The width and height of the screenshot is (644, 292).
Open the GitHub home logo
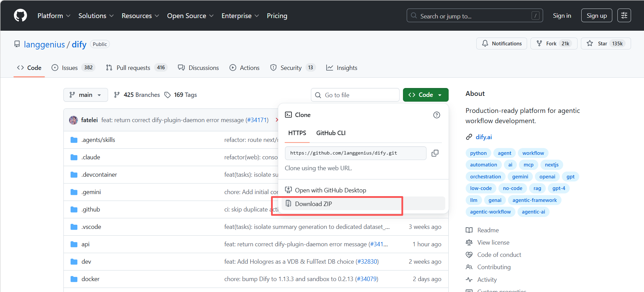20,16
